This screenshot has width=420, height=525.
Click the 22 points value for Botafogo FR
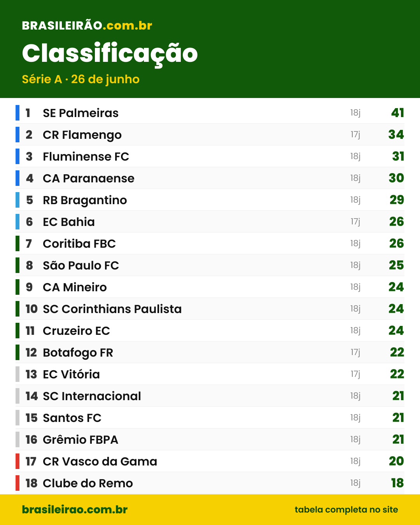point(397,352)
